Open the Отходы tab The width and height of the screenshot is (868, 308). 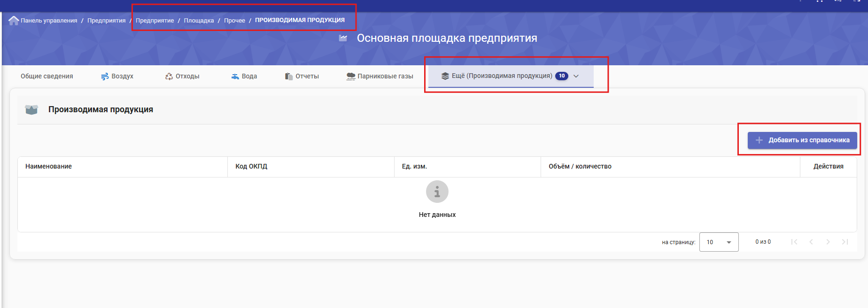point(182,76)
